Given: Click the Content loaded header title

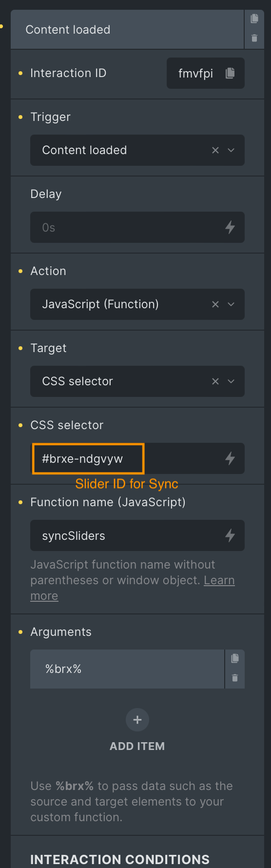Looking at the screenshot, I should [x=68, y=30].
